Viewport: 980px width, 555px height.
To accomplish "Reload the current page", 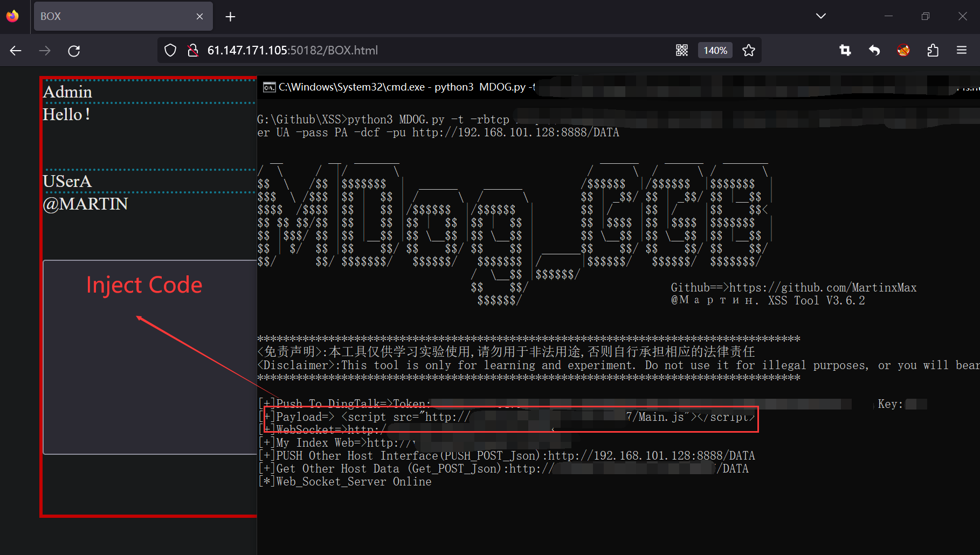I will pos(74,51).
